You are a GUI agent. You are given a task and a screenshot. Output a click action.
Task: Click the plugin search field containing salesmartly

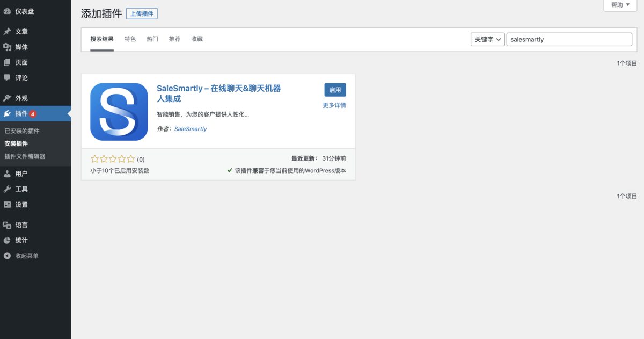coord(569,40)
